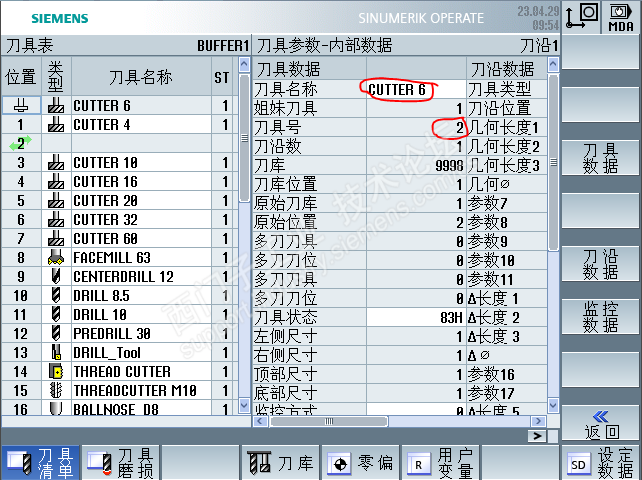The image size is (642, 480).
Task: Select PREDRILL 30 tool name
Action: point(112,333)
